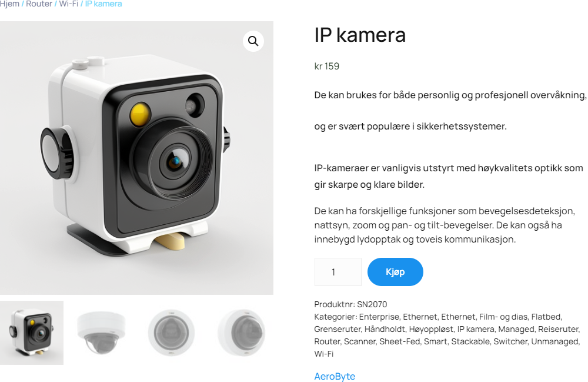Go to Router breadcrumb

tap(39, 4)
